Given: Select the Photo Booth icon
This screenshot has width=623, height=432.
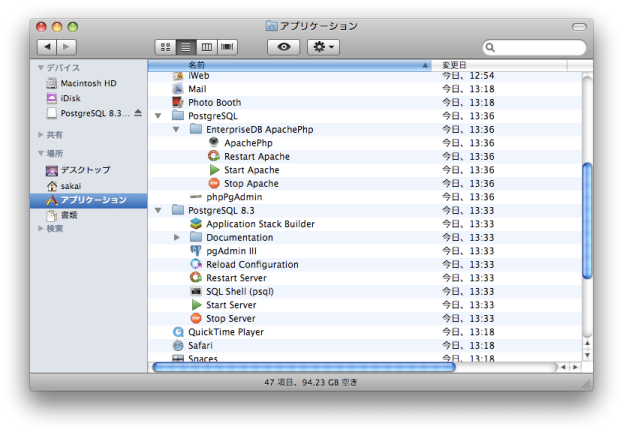Looking at the screenshot, I should 178,103.
